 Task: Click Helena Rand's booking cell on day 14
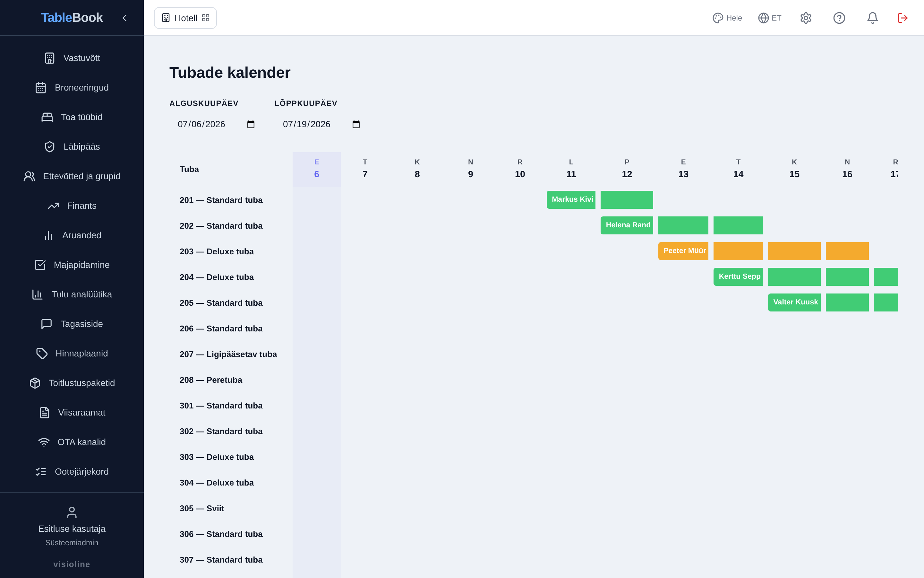point(738,225)
